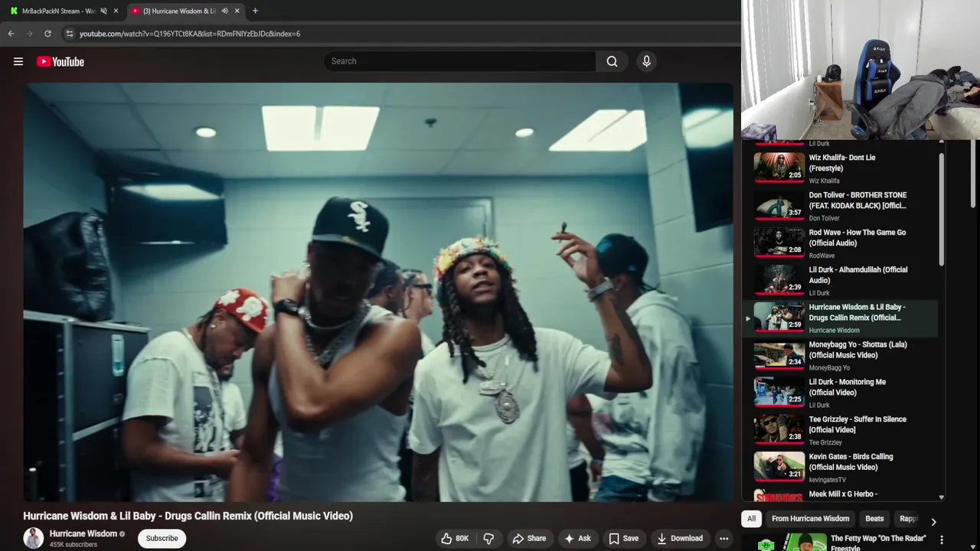Show more filter chips with right arrow
The width and height of the screenshot is (980, 551).
click(933, 521)
